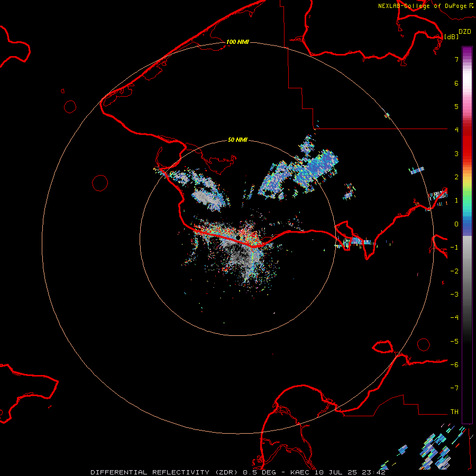Click the 5 value on the colorbar scale
476x476 pixels.
456,106
